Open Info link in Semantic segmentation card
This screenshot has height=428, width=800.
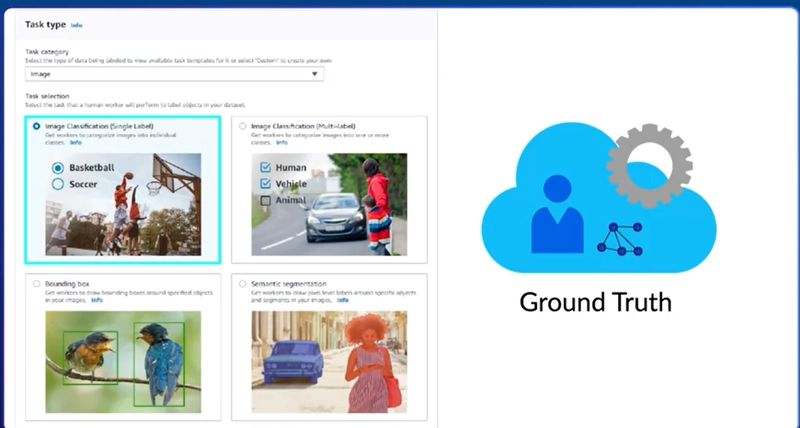point(343,300)
